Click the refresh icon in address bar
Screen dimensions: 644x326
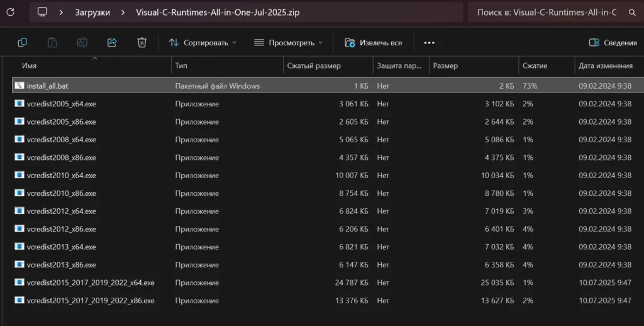tap(10, 12)
